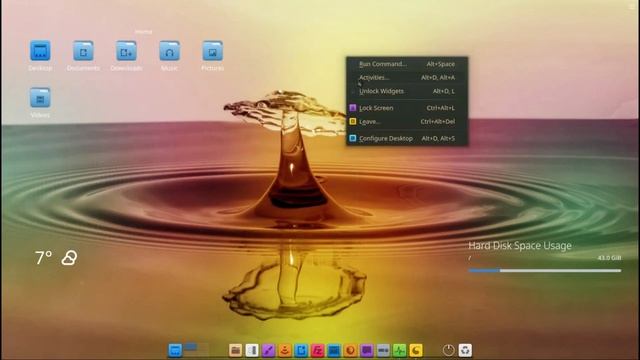The width and height of the screenshot is (640, 360).
Task: Click the Home folder view title
Action: [x=143, y=31]
